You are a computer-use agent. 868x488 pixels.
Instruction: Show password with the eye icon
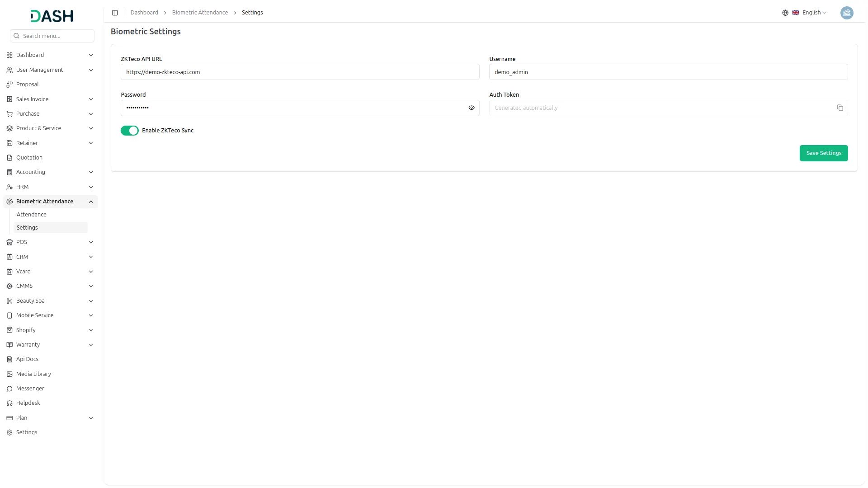click(472, 108)
